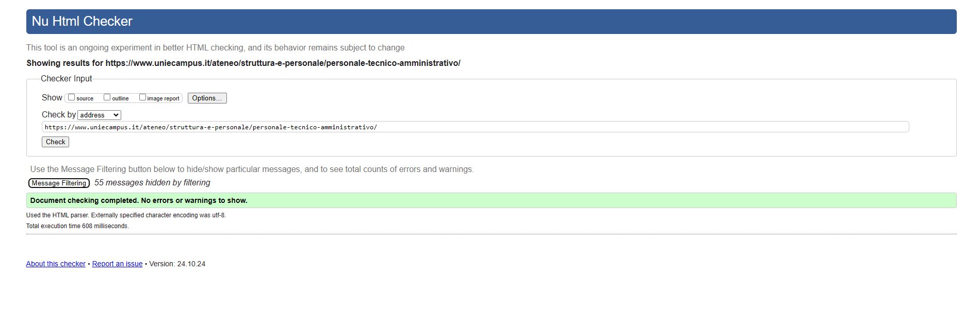
Task: Enable the source checkbox
Action: (72, 97)
